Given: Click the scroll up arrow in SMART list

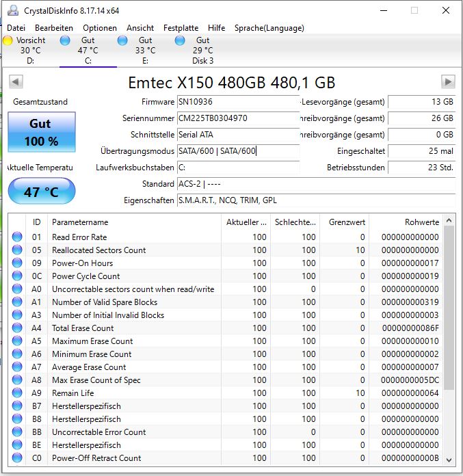Looking at the screenshot, I should [449, 221].
